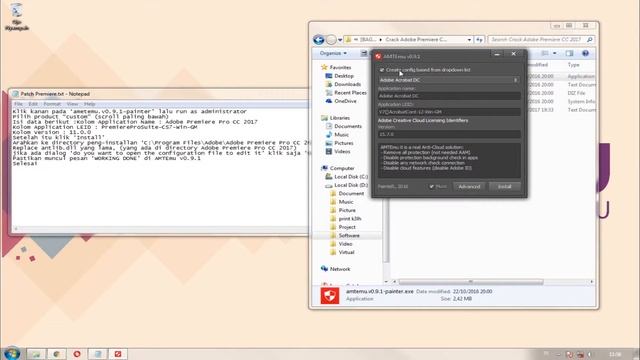Click the Advanced button in AMTEmu
The width and height of the screenshot is (640, 360).
(469, 187)
